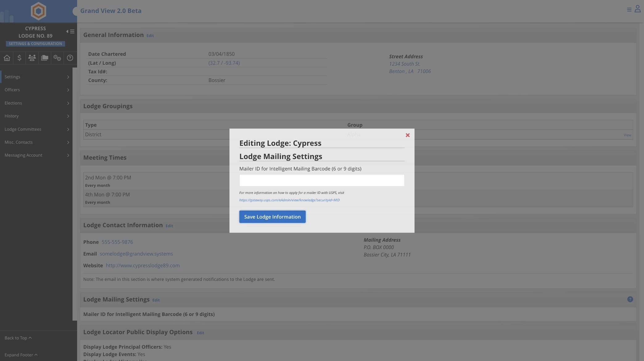This screenshot has height=361, width=644.
Task: Collapse sidebar with the arrow-list icon
Action: (x=70, y=31)
